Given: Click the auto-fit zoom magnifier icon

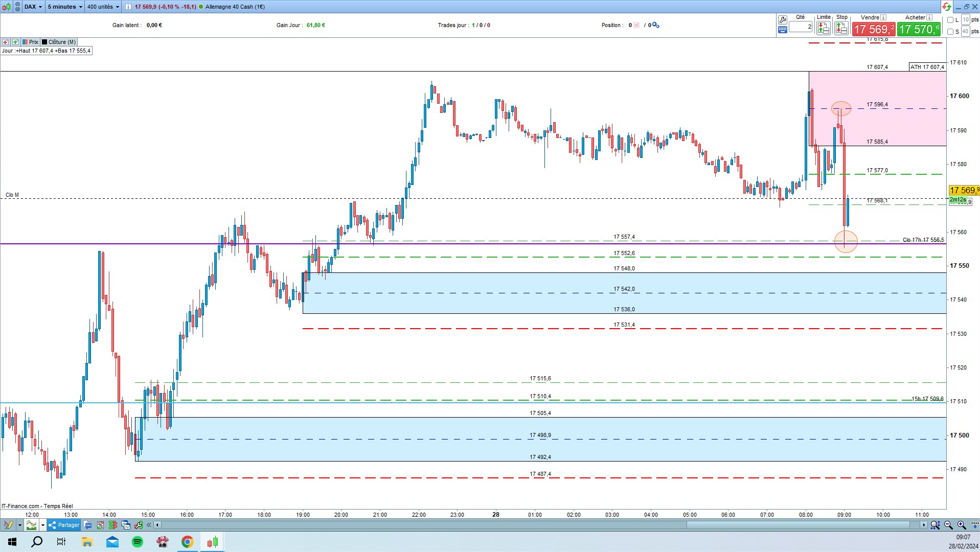Looking at the screenshot, I should click(x=935, y=525).
